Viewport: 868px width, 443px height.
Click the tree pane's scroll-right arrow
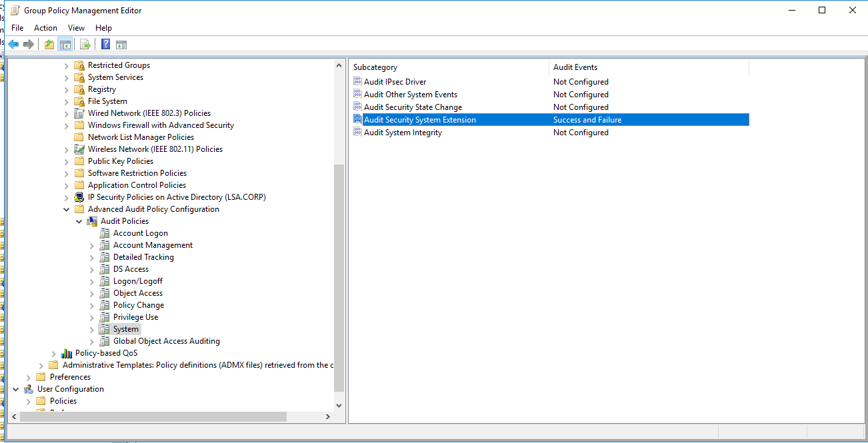(x=327, y=416)
